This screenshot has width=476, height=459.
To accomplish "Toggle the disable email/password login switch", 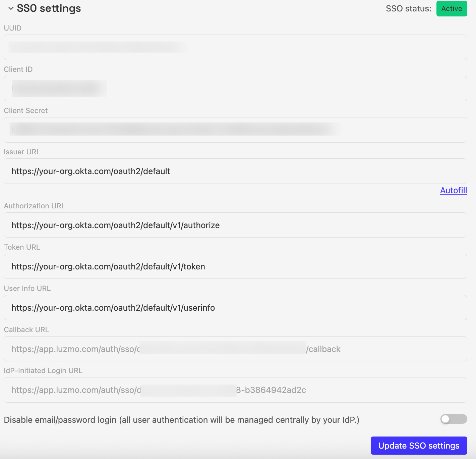I will click(453, 419).
